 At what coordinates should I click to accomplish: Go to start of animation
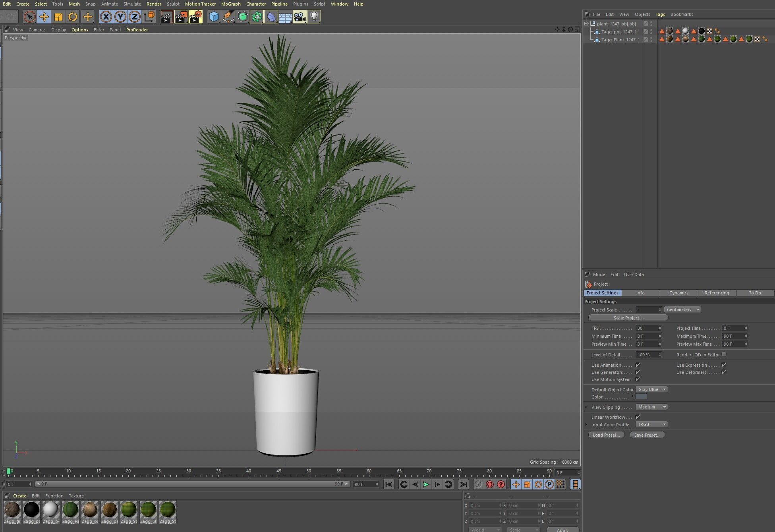point(388,484)
